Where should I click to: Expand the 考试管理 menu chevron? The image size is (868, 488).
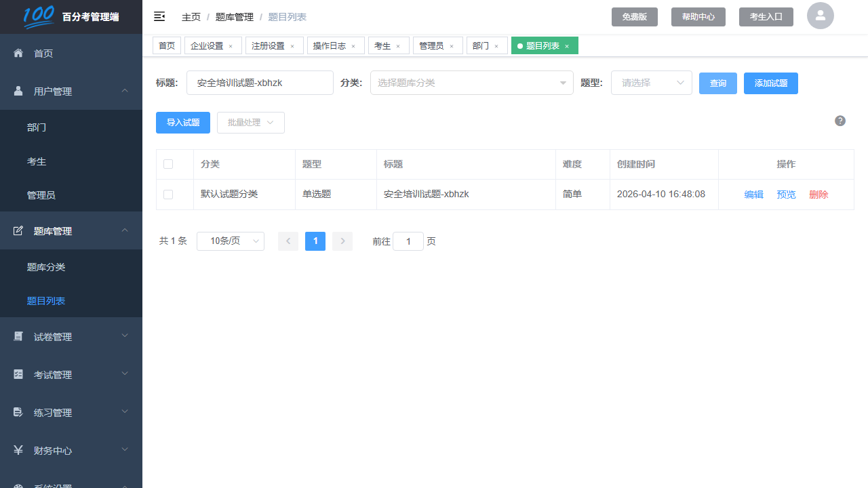[x=125, y=374]
